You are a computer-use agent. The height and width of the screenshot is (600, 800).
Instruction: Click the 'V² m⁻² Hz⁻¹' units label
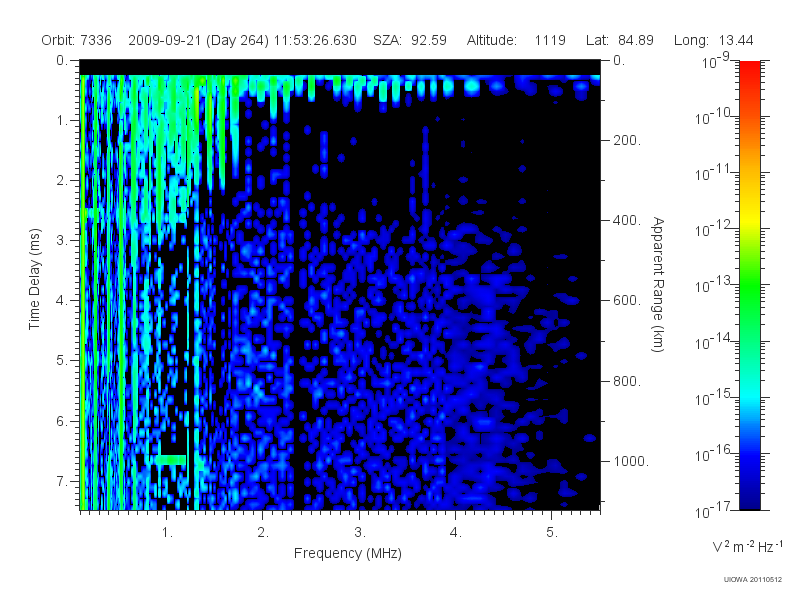pyautogui.click(x=747, y=546)
